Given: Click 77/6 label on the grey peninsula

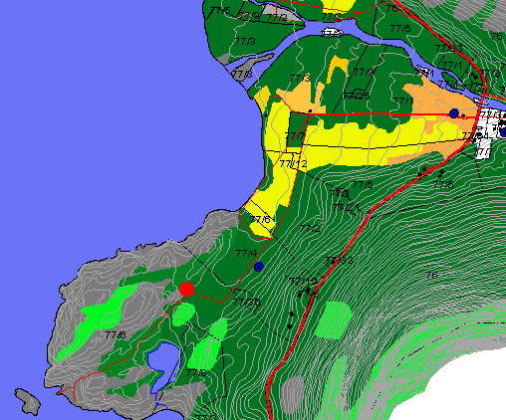Looking at the screenshot, I should tap(116, 334).
